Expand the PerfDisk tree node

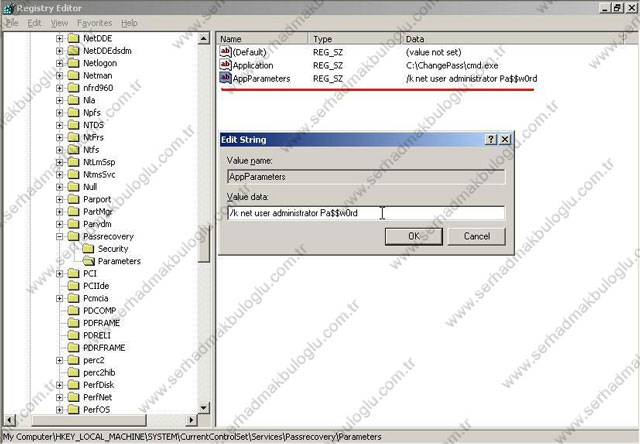[x=60, y=385]
